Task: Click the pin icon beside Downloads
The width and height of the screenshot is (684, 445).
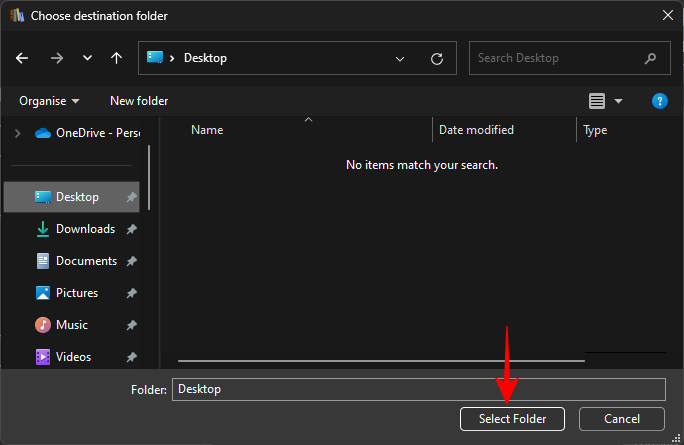Action: (132, 229)
